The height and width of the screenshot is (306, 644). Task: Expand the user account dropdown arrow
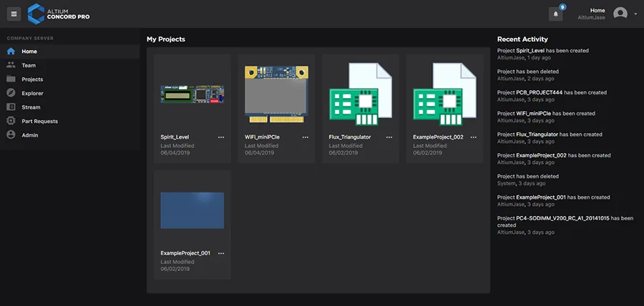[636, 14]
